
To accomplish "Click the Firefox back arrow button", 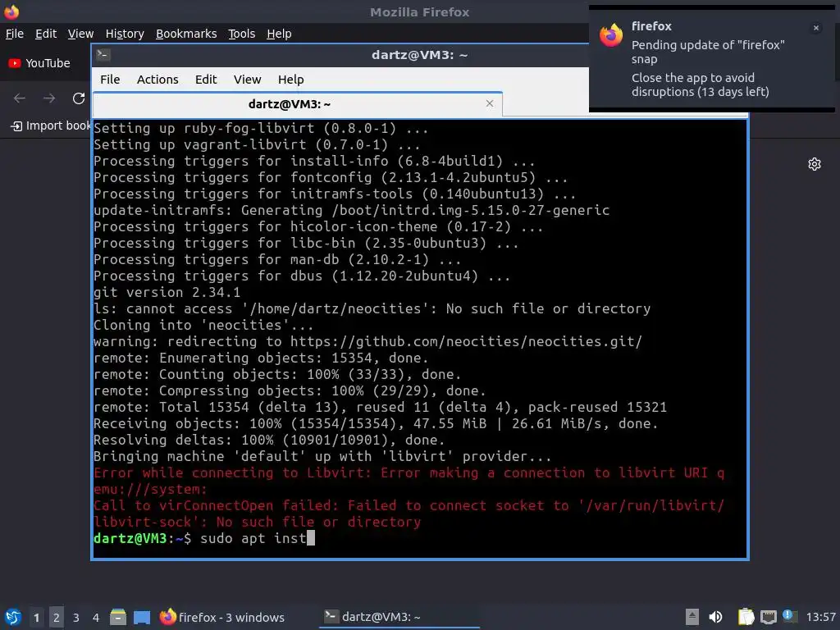I will (20, 98).
